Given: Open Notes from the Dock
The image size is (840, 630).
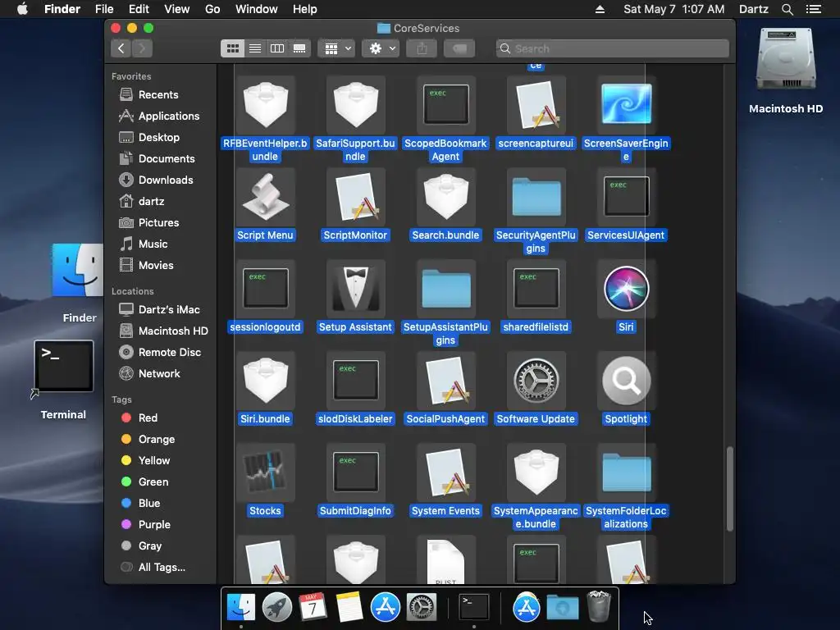Looking at the screenshot, I should tap(349, 607).
